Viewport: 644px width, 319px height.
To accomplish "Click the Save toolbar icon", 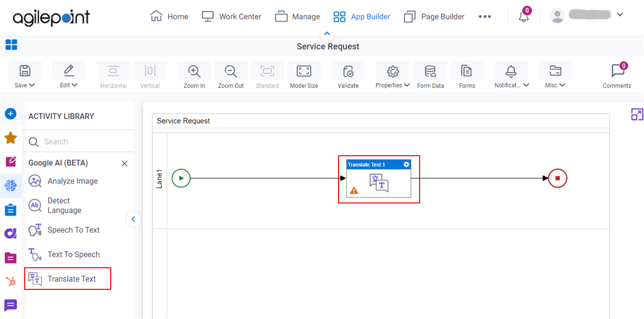I will (x=25, y=71).
